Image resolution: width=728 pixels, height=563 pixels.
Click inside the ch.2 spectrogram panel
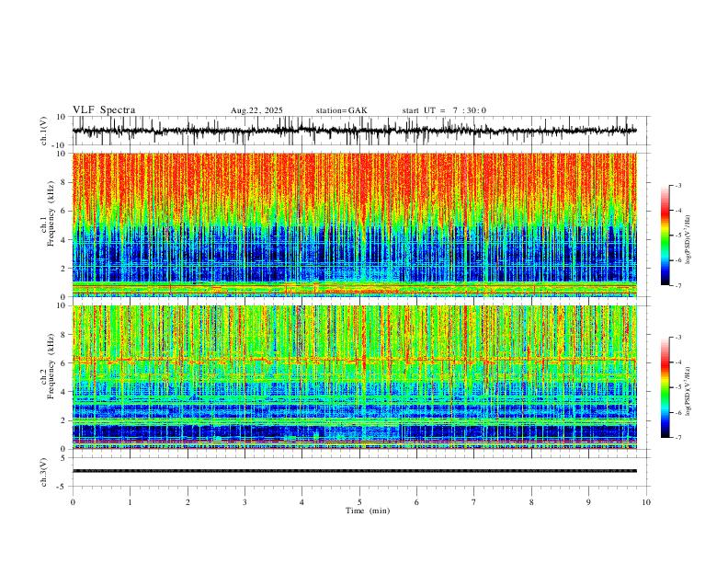(354, 377)
